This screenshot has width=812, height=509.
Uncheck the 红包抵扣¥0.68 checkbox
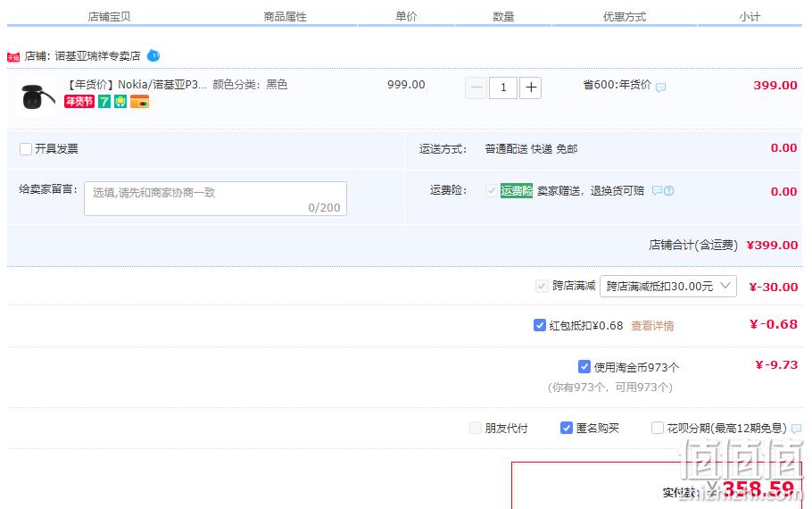pyautogui.click(x=540, y=325)
